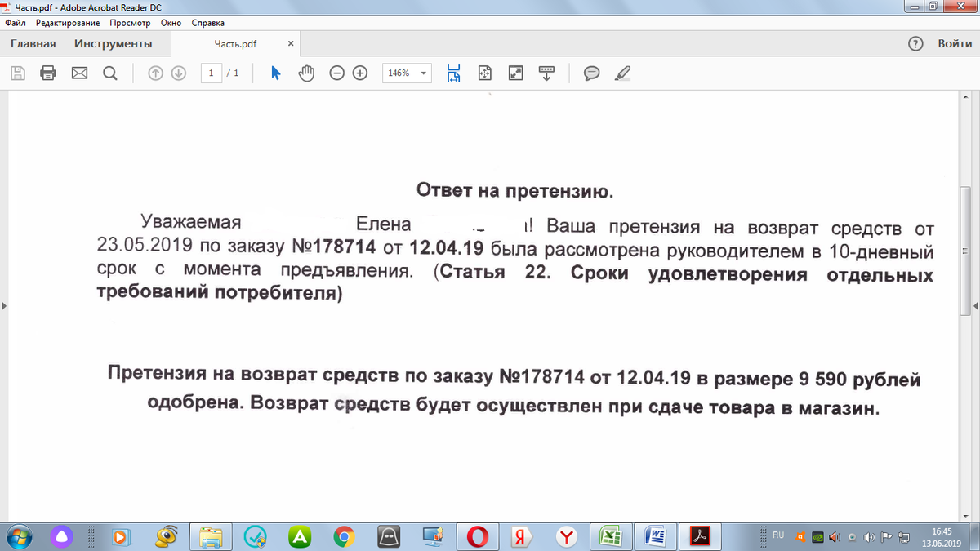The height and width of the screenshot is (551, 980).
Task: Open the Find text magnifier icon
Action: (x=110, y=73)
